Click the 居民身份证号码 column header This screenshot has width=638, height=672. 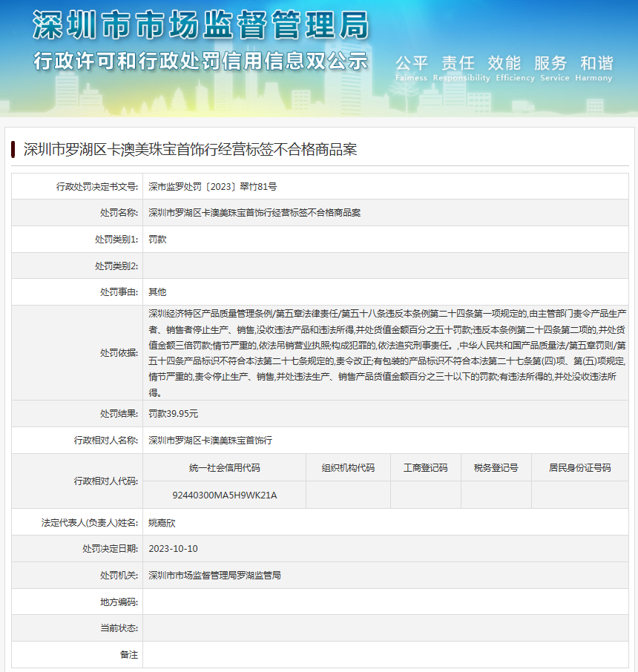579,468
